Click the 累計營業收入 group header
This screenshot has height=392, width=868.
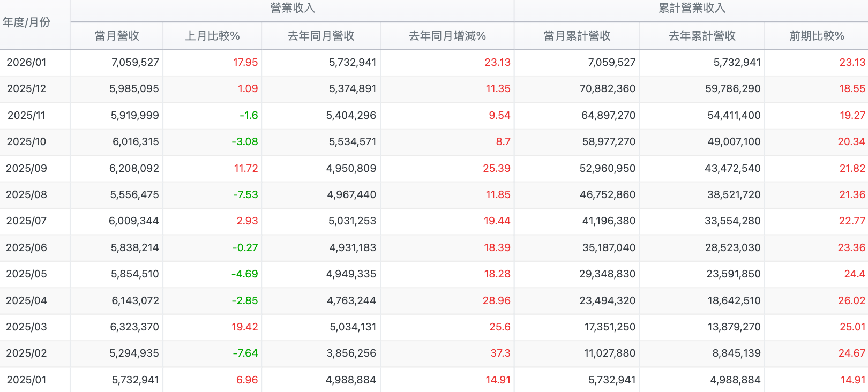click(692, 8)
